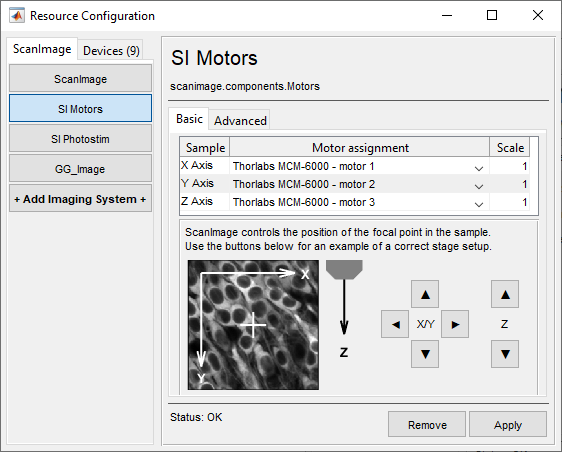
Task: Switch to the Advanced tab
Action: (240, 121)
